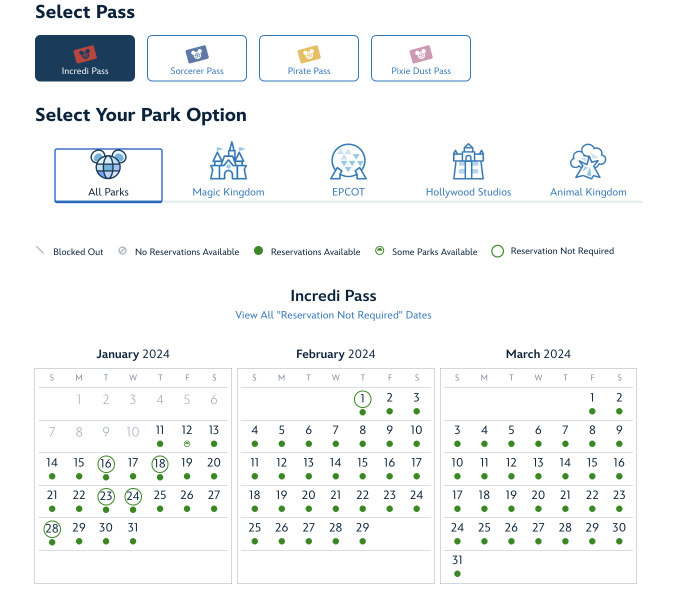680x600 pixels.
Task: Pick the Animal Kingdom tree icon
Action: point(588,162)
